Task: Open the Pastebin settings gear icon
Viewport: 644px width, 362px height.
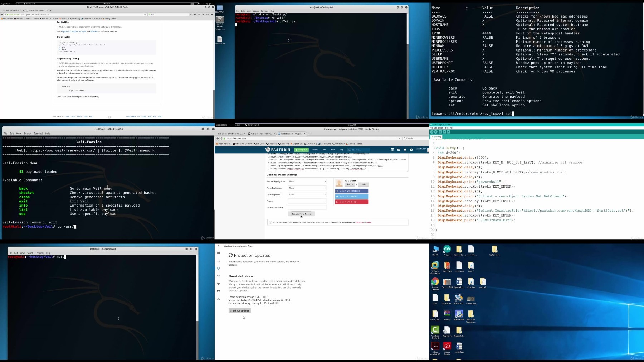Action: 411,150
